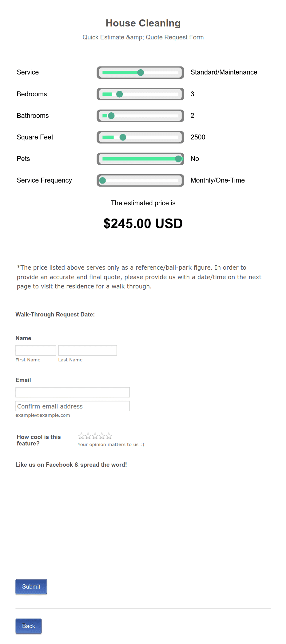The width and height of the screenshot is (286, 644).
Task: Click the Like us on Facebook text
Action: 71,465
